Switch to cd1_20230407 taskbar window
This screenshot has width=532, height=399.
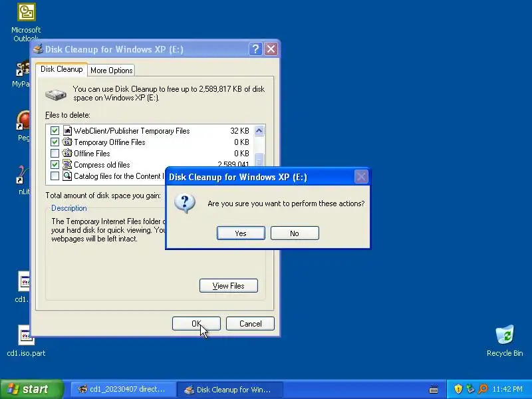click(122, 390)
